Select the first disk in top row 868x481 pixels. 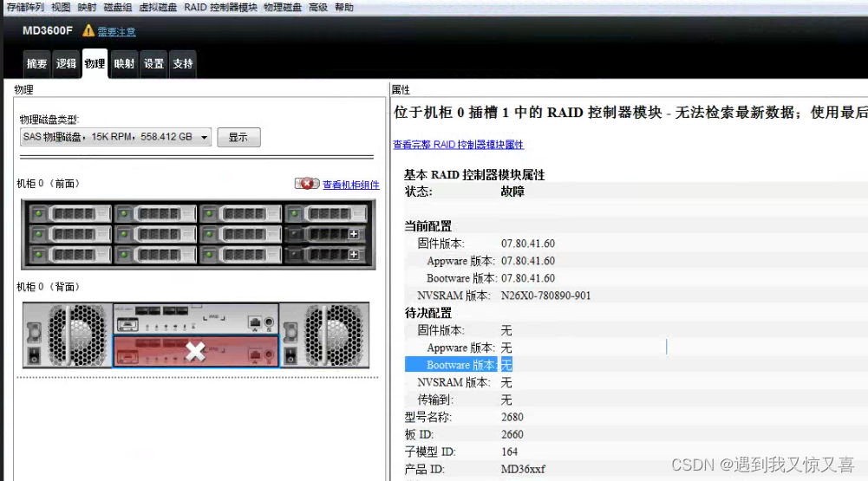[69, 213]
